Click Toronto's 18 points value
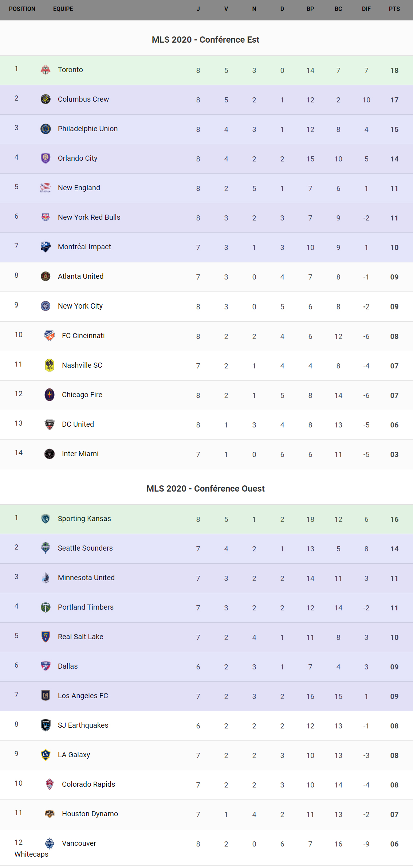The height and width of the screenshot is (868, 413). [394, 70]
